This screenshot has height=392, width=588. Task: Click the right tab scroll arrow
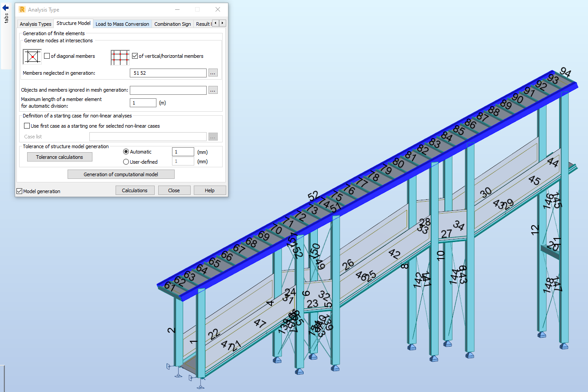[222, 23]
